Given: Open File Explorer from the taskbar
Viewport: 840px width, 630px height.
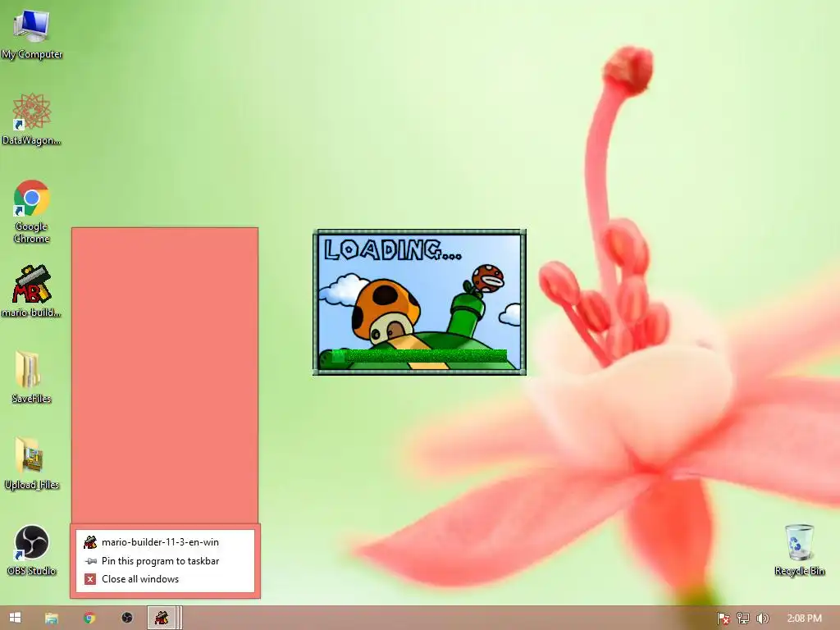Looking at the screenshot, I should tap(52, 618).
